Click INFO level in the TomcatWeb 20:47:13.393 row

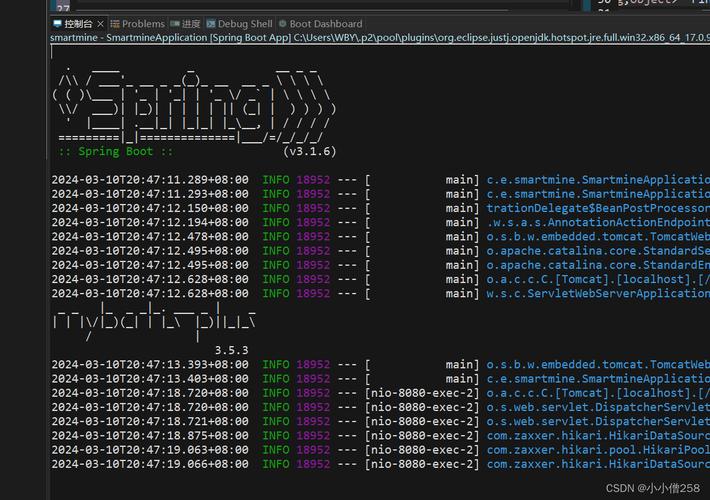pyautogui.click(x=276, y=365)
